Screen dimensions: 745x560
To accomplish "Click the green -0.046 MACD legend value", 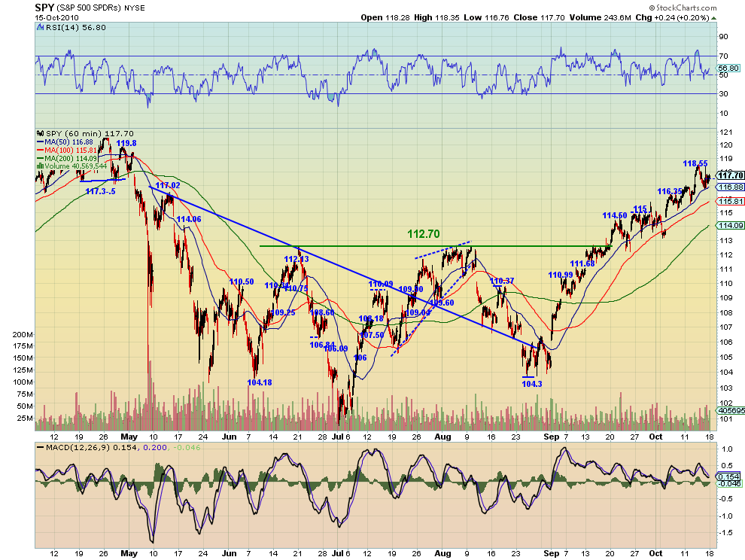I will [x=187, y=447].
